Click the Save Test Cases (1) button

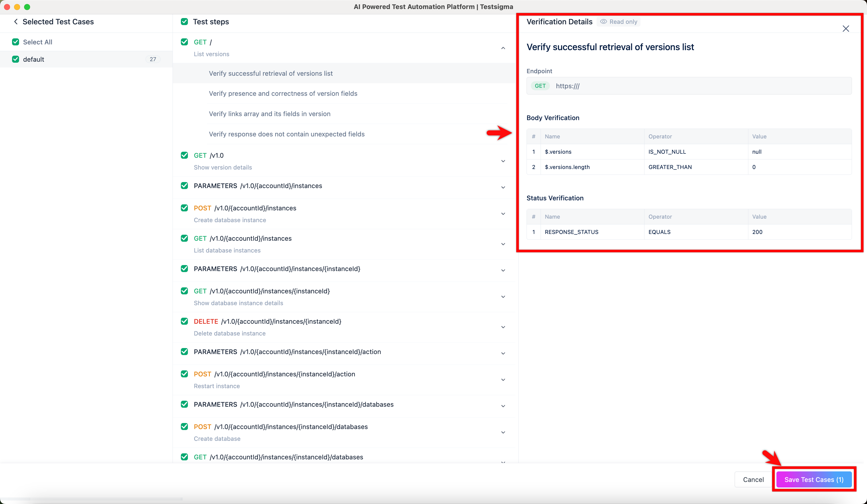coord(813,479)
